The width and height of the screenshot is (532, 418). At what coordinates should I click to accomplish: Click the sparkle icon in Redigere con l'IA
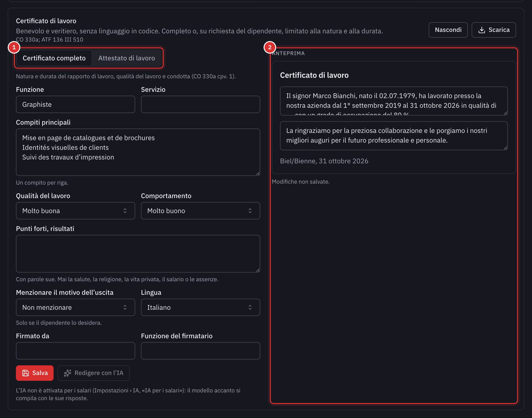tap(68, 373)
